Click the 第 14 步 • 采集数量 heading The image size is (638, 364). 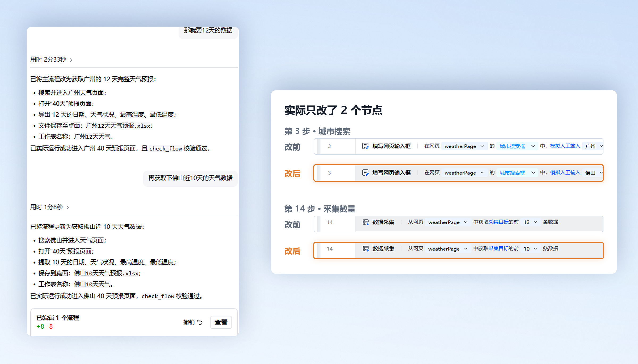[x=320, y=209]
